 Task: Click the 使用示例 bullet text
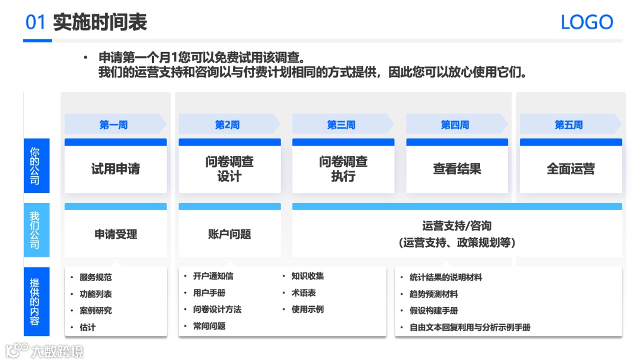tap(308, 309)
